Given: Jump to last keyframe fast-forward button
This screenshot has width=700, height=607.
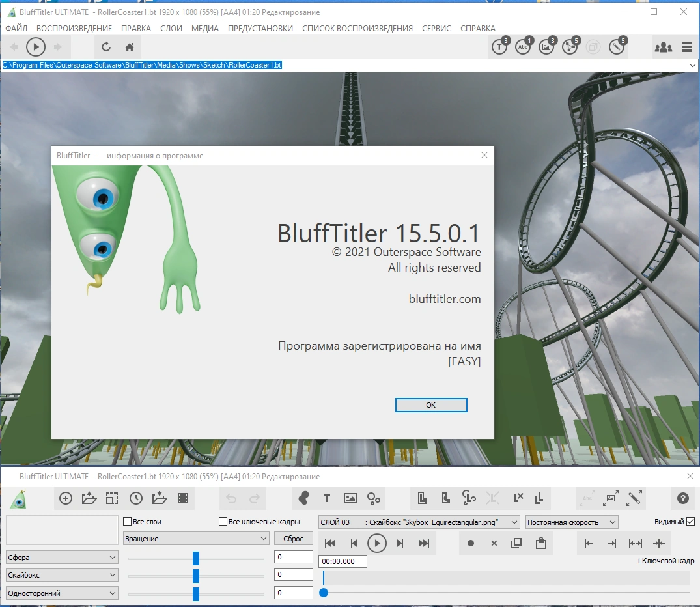Looking at the screenshot, I should pos(424,543).
